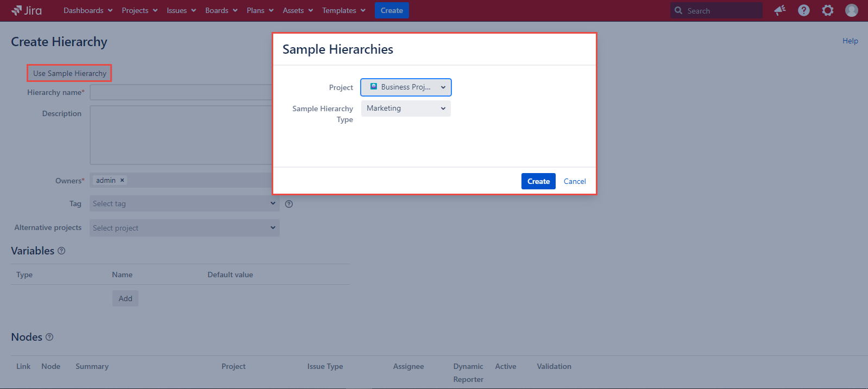
Task: Open the Templates menu
Action: pos(343,10)
